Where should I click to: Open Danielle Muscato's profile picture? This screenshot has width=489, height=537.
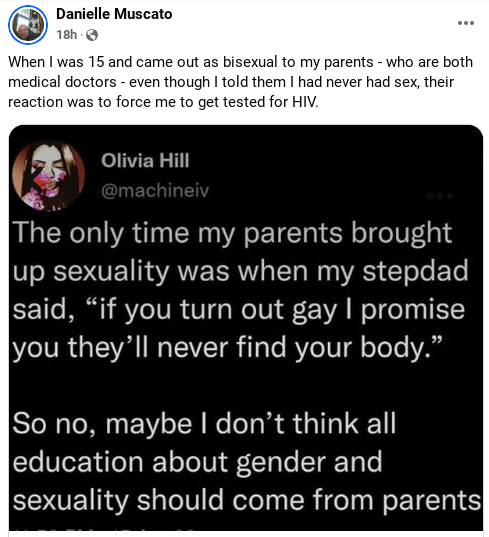28,25
